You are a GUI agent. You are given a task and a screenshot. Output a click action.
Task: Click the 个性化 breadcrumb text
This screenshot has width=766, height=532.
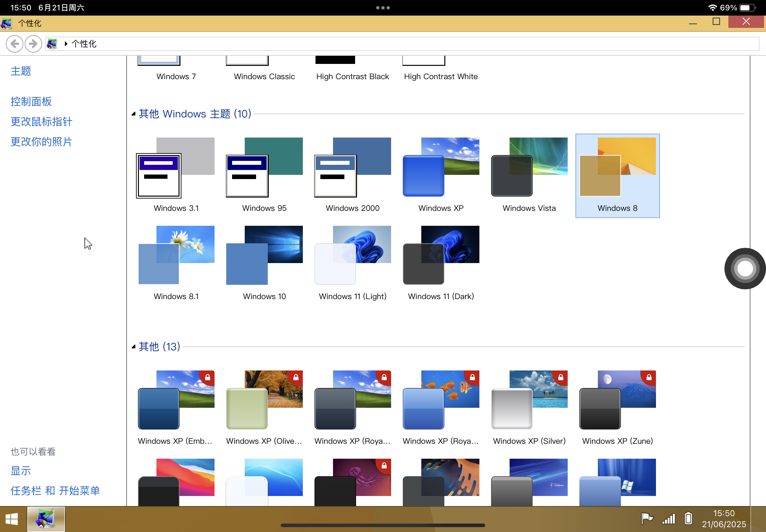point(84,44)
